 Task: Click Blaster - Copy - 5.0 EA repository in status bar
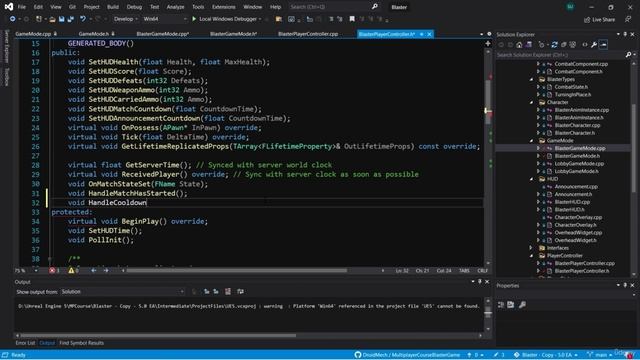[x=546, y=355]
